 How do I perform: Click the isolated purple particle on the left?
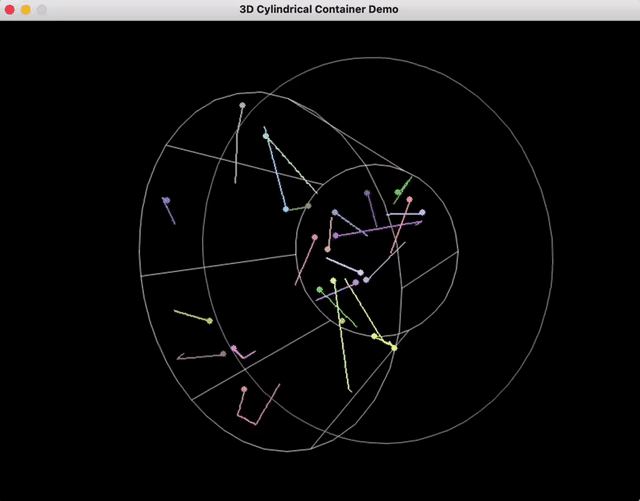pos(166,201)
